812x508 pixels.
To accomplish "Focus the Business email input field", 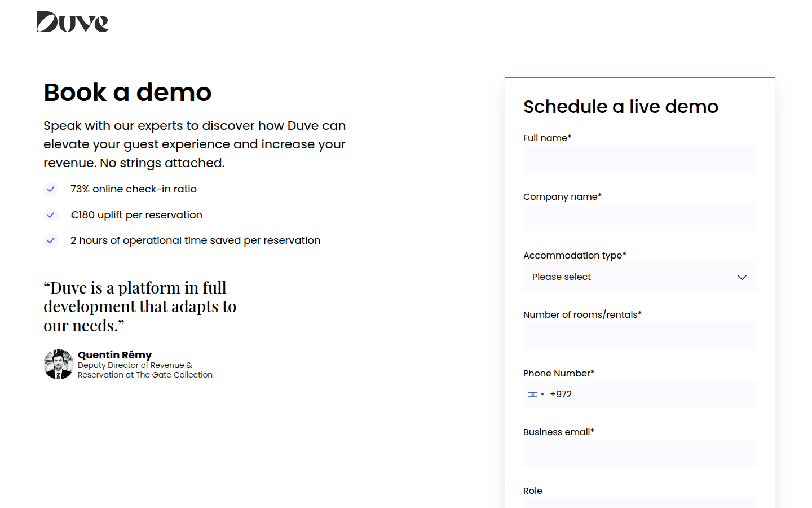I will 639,453.
